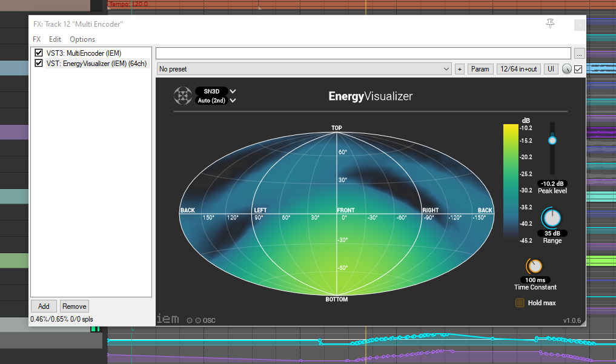This screenshot has width=616, height=364.
Task: Uncheck VST: EnergyVisualizer (IEM) checkbox
Action: 39,63
